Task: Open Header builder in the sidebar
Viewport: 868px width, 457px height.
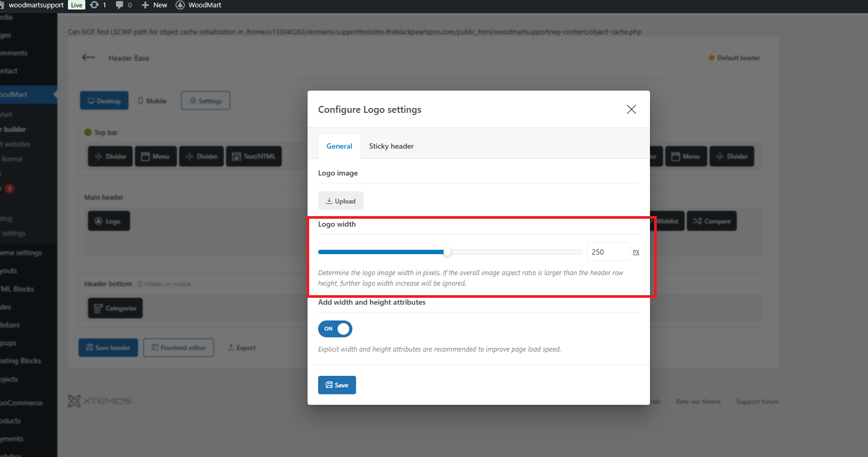Action: coord(14,129)
